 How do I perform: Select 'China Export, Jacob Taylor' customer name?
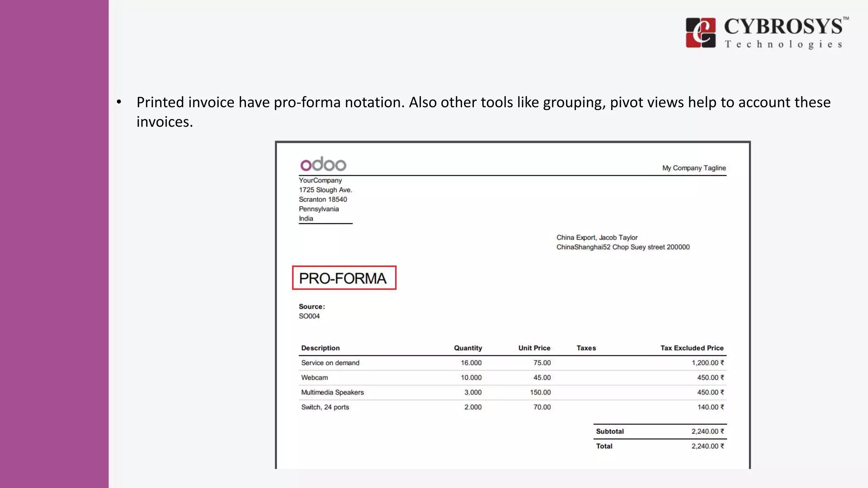click(597, 237)
